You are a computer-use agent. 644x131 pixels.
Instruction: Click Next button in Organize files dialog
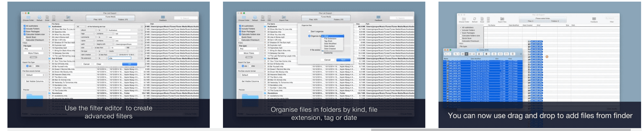(343, 60)
